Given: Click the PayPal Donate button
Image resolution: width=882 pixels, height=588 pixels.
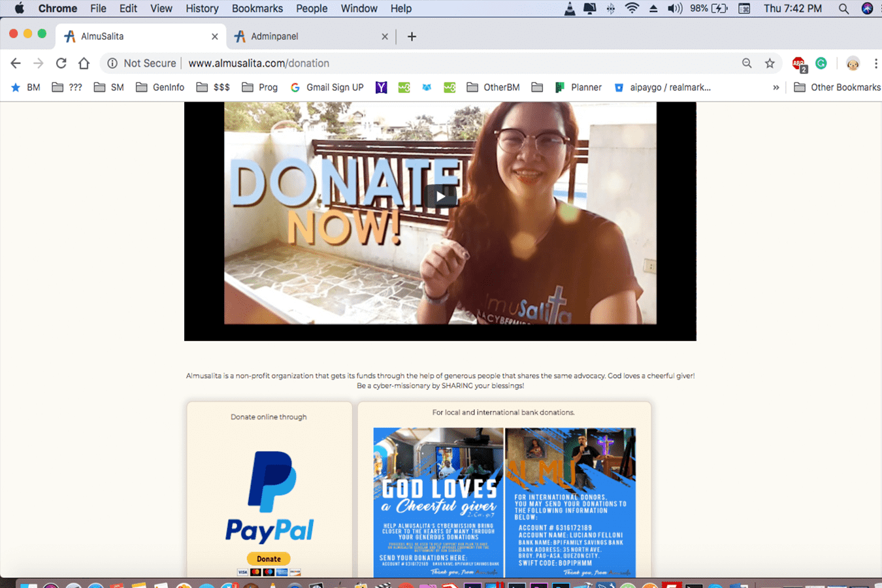Looking at the screenshot, I should [269, 559].
